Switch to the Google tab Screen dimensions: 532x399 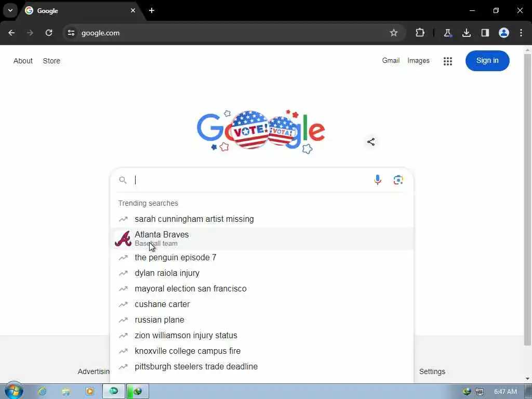[81, 10]
